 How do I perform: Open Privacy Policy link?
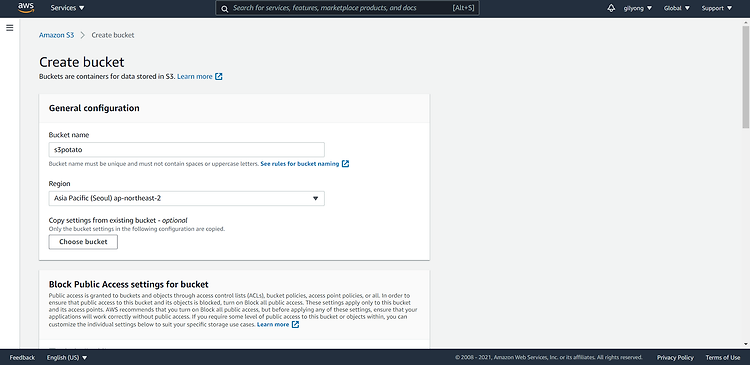(x=675, y=357)
